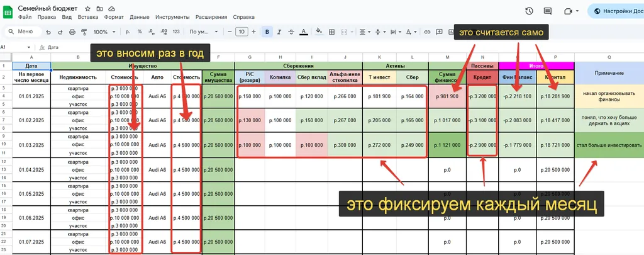Open the Вставка menu
Image resolution: width=644 pixels, height=255 pixels.
87,17
